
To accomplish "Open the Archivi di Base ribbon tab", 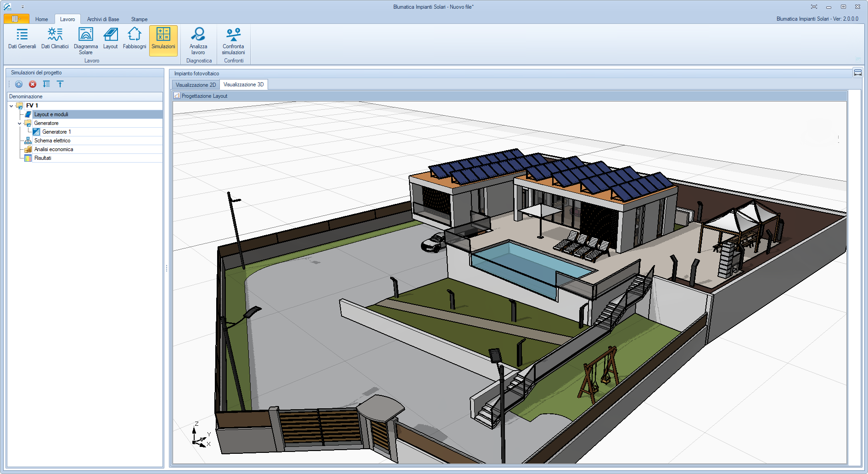I will (x=103, y=19).
